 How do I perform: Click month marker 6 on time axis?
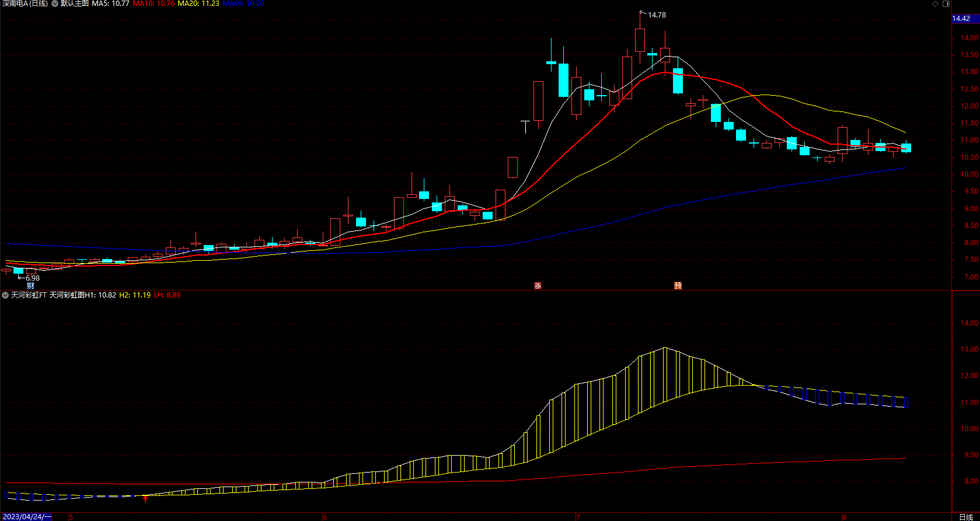coord(325,517)
